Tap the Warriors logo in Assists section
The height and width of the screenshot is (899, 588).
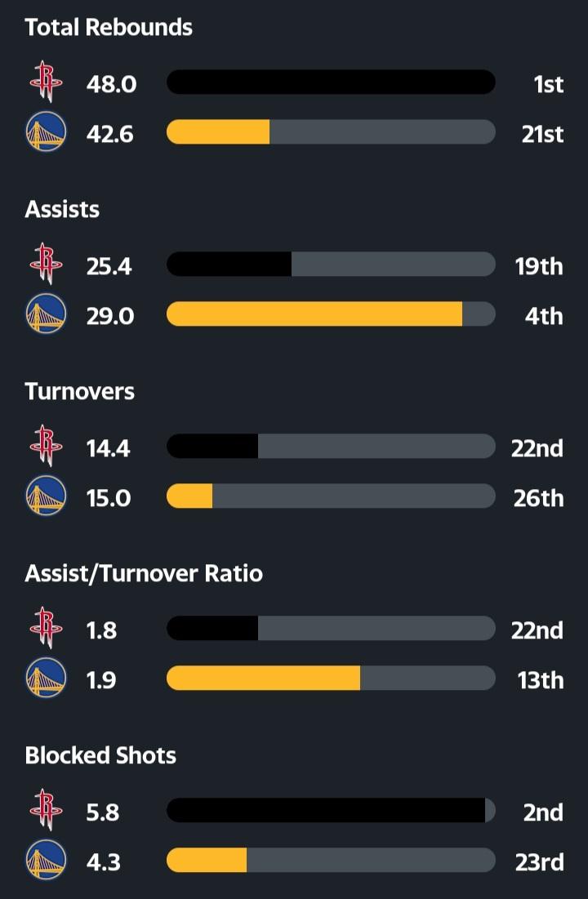pyautogui.click(x=46, y=315)
